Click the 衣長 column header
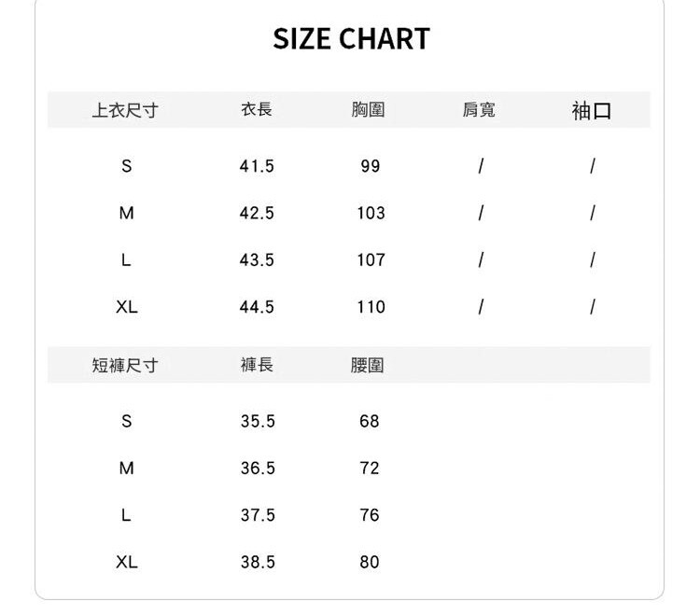This screenshot has height=616, width=700. point(257,109)
